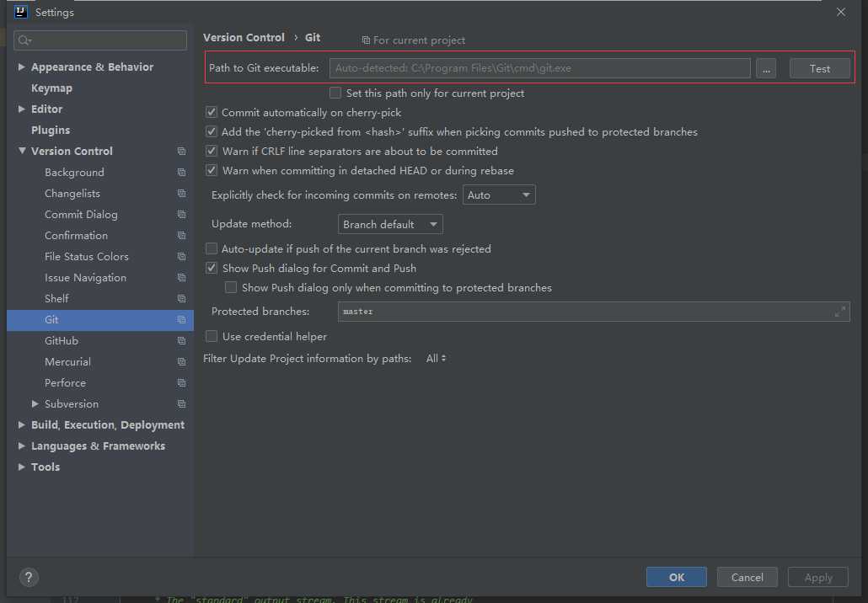This screenshot has width=868, height=603.
Task: Toggle Warn when committing in detached HEAD
Action: point(212,170)
